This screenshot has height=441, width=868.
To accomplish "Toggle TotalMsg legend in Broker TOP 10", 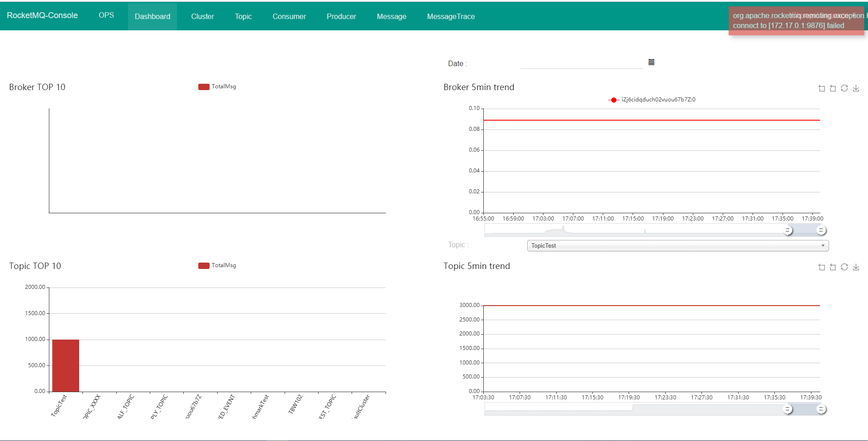I will point(217,86).
